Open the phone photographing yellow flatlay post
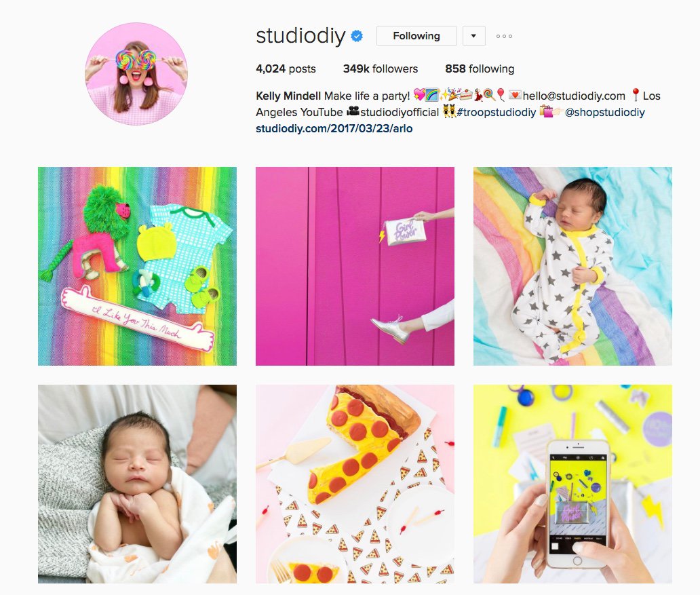The height and width of the screenshot is (595, 700). pos(572,484)
